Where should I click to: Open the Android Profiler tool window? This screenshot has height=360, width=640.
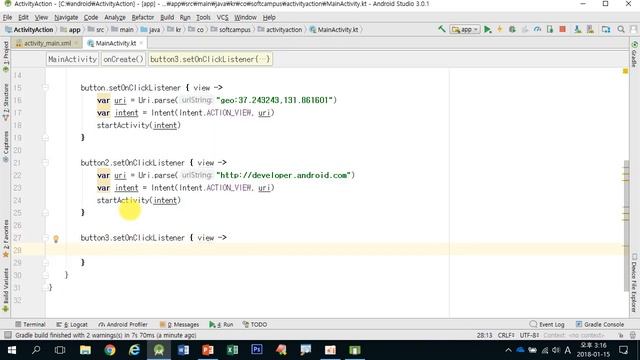pyautogui.click(x=123, y=324)
